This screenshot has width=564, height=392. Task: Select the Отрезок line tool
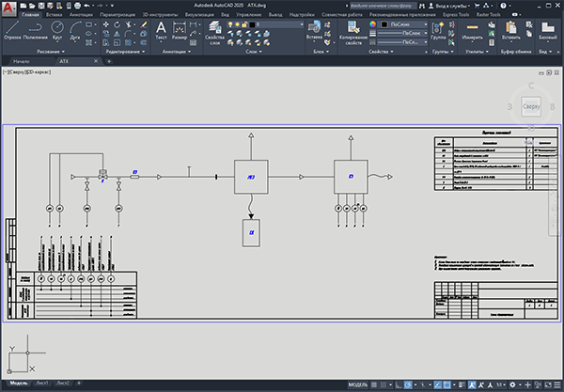point(12,30)
